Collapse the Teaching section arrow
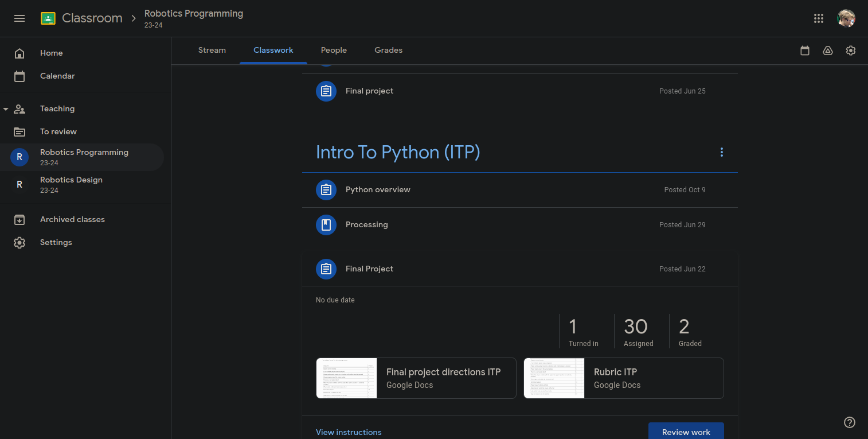The image size is (868, 439). pos(6,109)
